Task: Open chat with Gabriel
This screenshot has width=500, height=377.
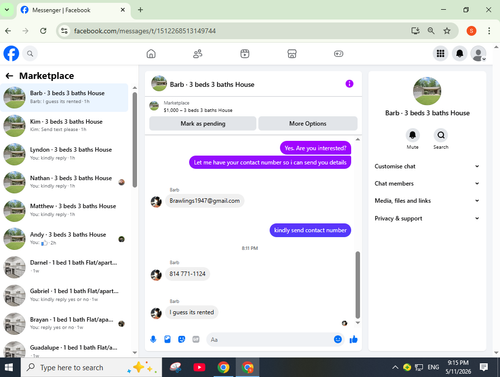Action: tap(64, 295)
